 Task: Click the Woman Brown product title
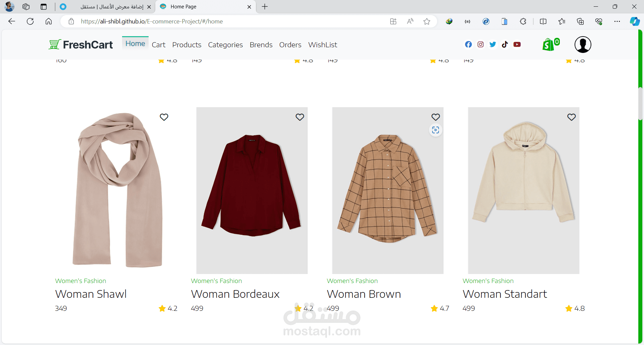pyautogui.click(x=364, y=294)
